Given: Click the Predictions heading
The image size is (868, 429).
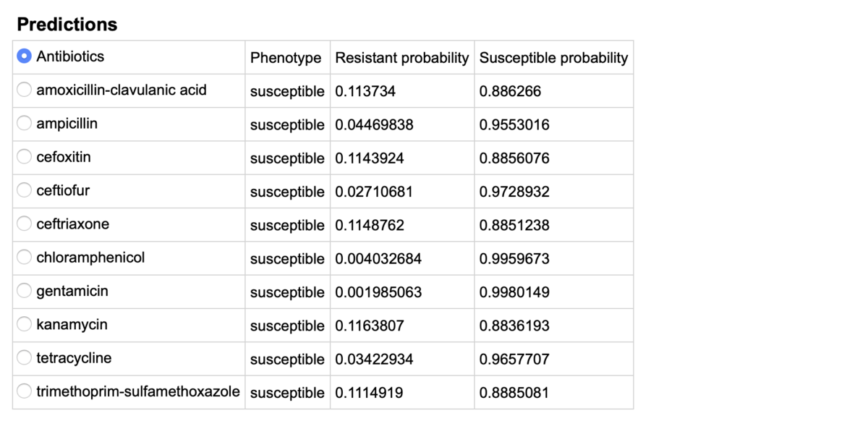Looking at the screenshot, I should [x=67, y=25].
